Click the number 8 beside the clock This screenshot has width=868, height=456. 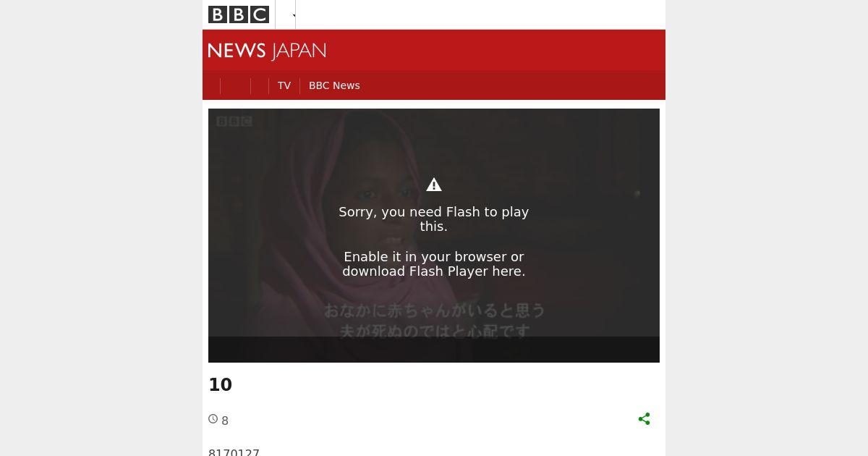tap(225, 421)
